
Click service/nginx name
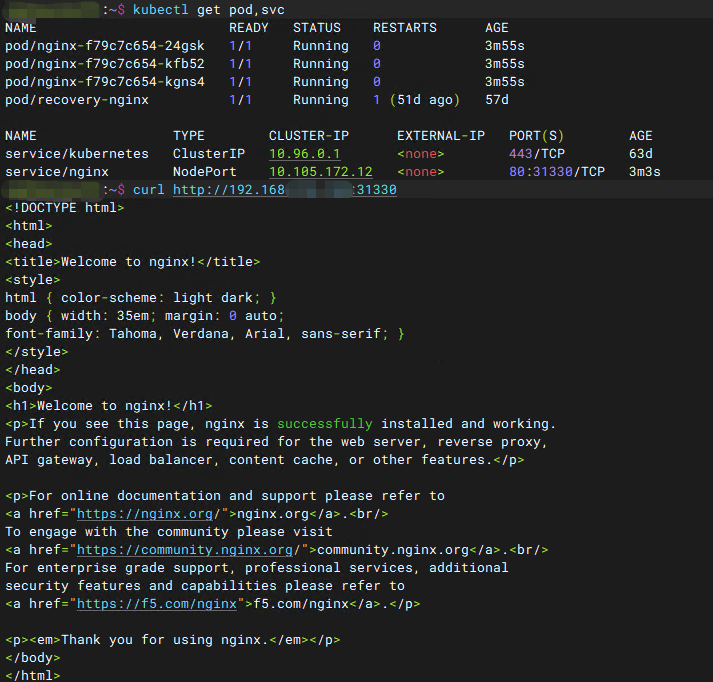point(57,172)
